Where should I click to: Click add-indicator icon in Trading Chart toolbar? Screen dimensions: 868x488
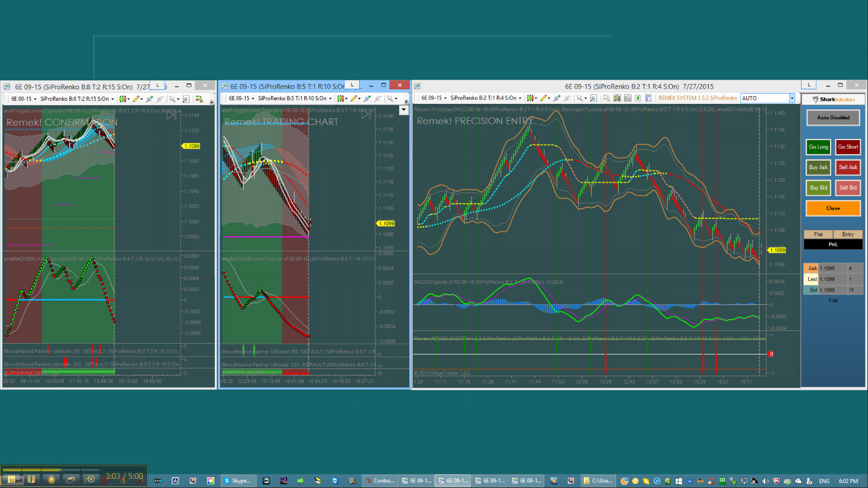(367, 98)
